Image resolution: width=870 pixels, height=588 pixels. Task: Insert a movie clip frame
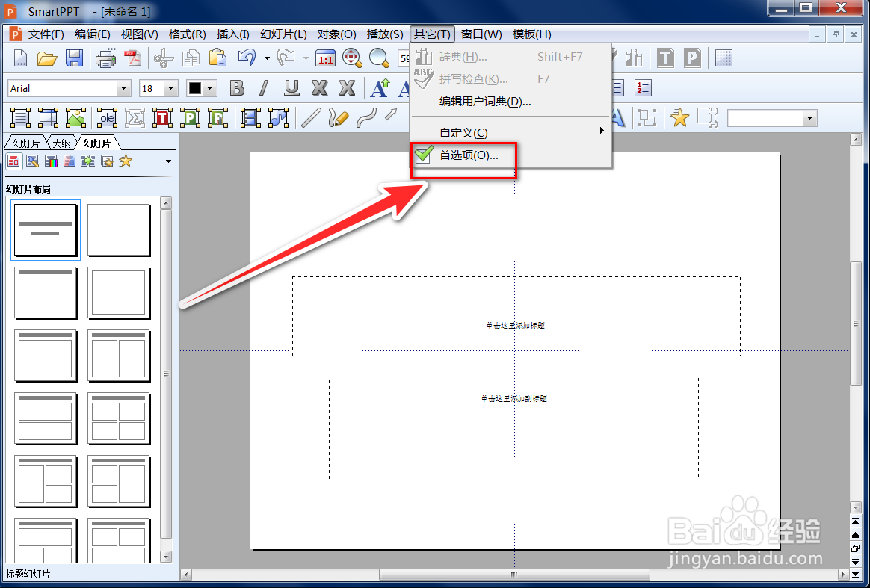251,117
